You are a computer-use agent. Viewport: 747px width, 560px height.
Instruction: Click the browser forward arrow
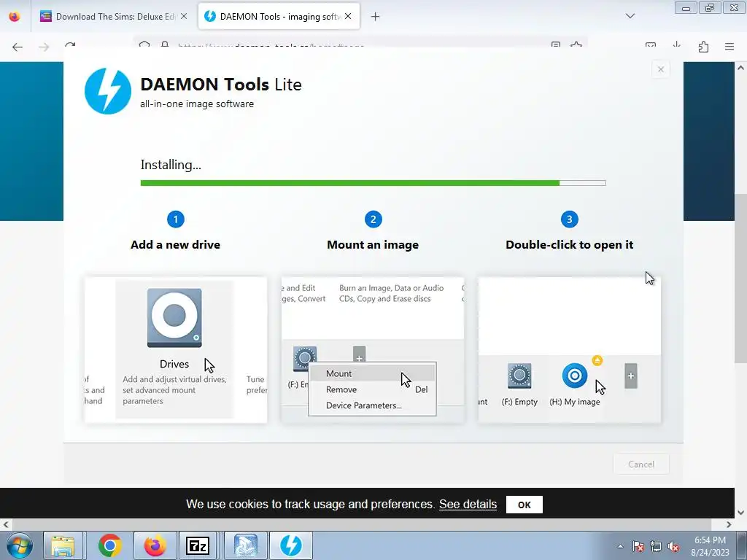44,47
